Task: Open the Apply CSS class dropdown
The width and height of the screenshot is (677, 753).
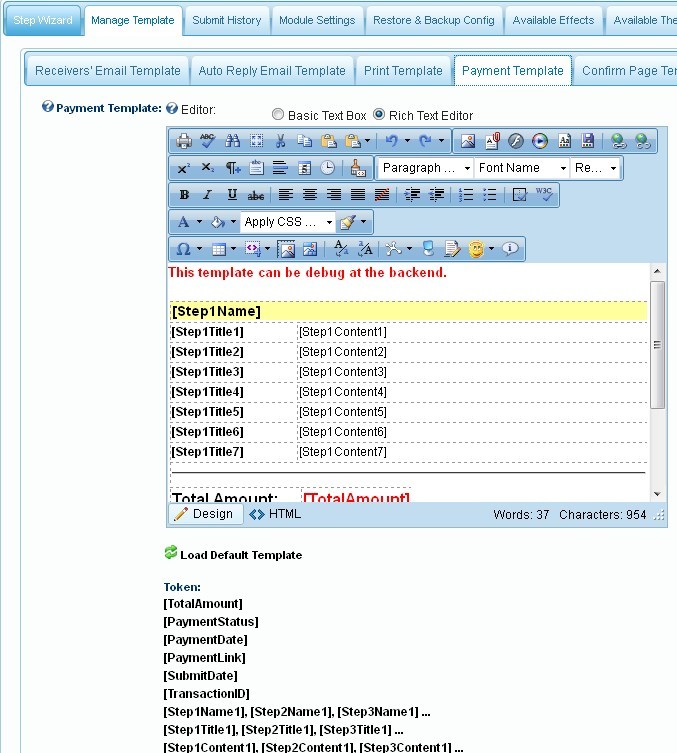Action: [x=288, y=222]
